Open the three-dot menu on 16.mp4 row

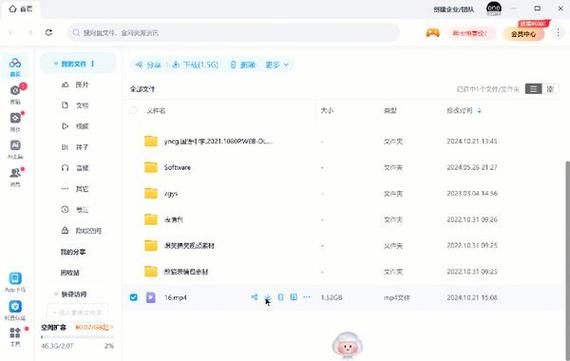(306, 297)
